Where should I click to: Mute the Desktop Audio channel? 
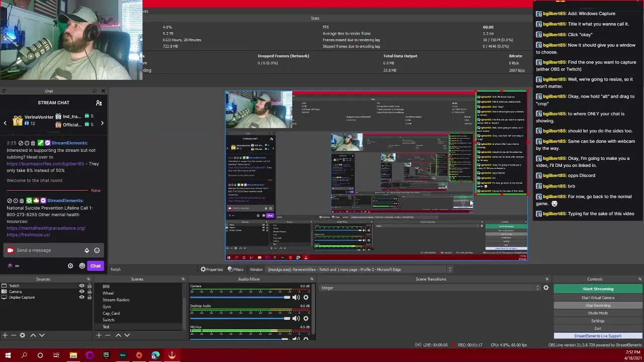[x=296, y=318]
